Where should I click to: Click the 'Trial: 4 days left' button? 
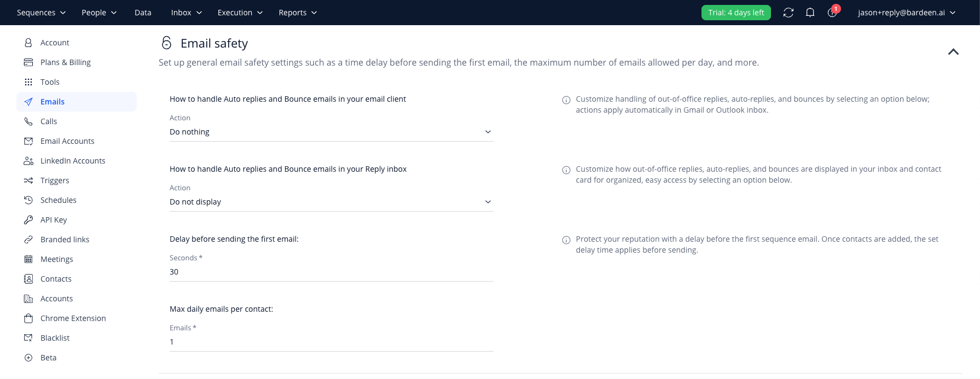click(736, 13)
